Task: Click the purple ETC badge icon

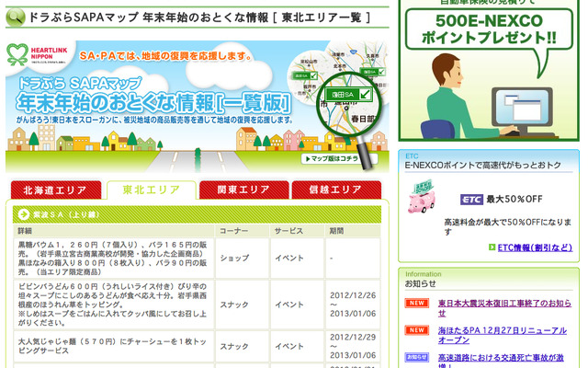Action: pyautogui.click(x=471, y=200)
